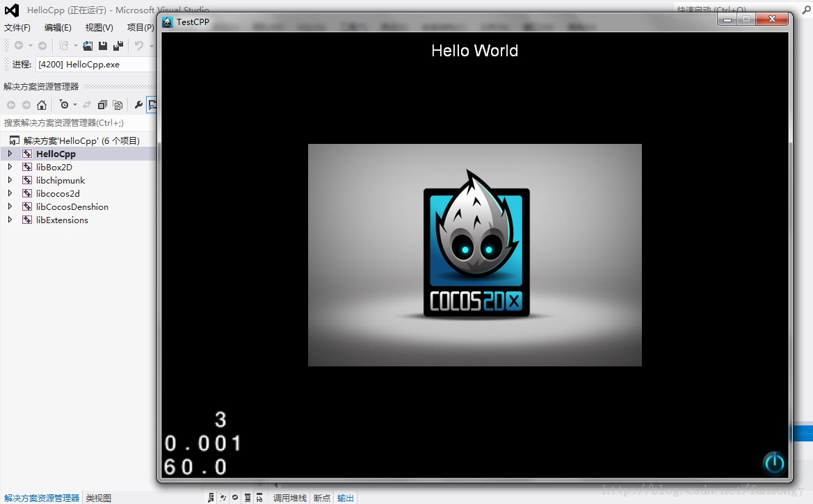
Task: Click the undo toolbar icon
Action: 139,46
